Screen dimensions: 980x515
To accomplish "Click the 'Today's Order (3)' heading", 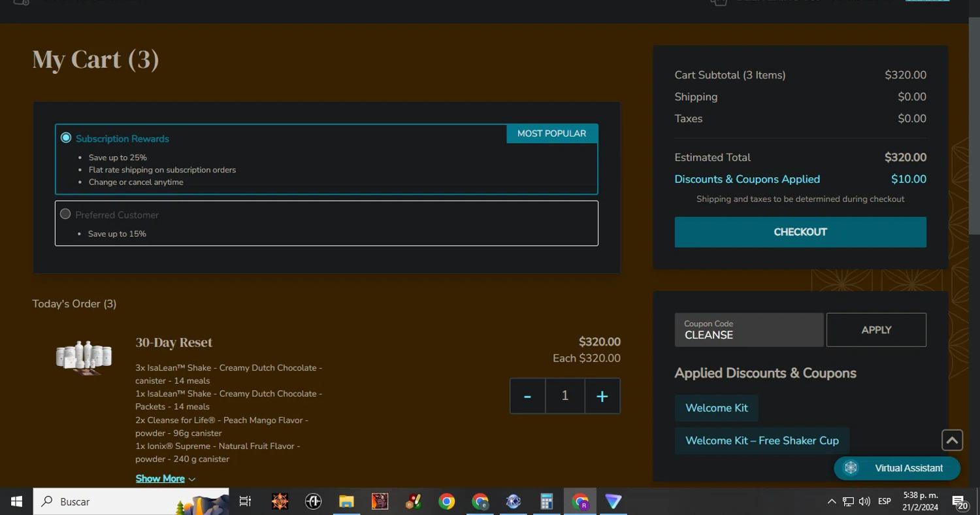I will 74,304.
